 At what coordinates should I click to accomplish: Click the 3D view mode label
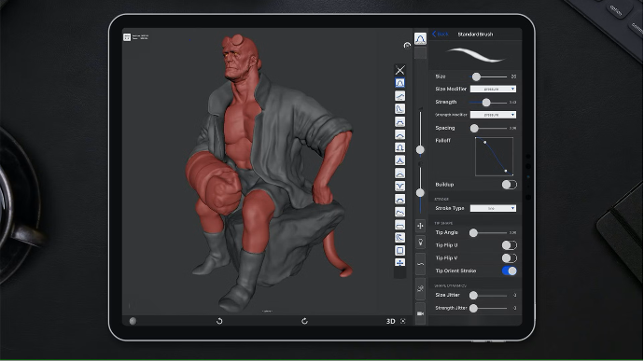[390, 321]
